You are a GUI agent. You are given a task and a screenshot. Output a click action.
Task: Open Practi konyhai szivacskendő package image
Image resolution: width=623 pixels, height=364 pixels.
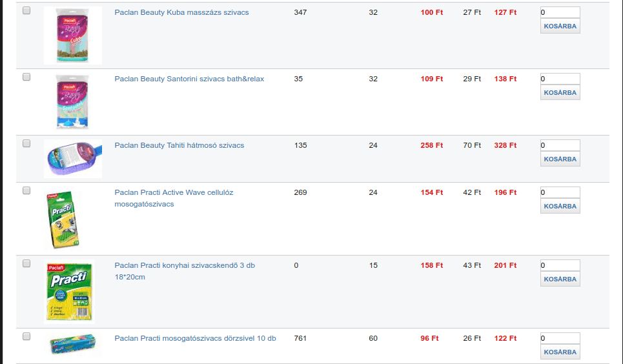tap(69, 292)
